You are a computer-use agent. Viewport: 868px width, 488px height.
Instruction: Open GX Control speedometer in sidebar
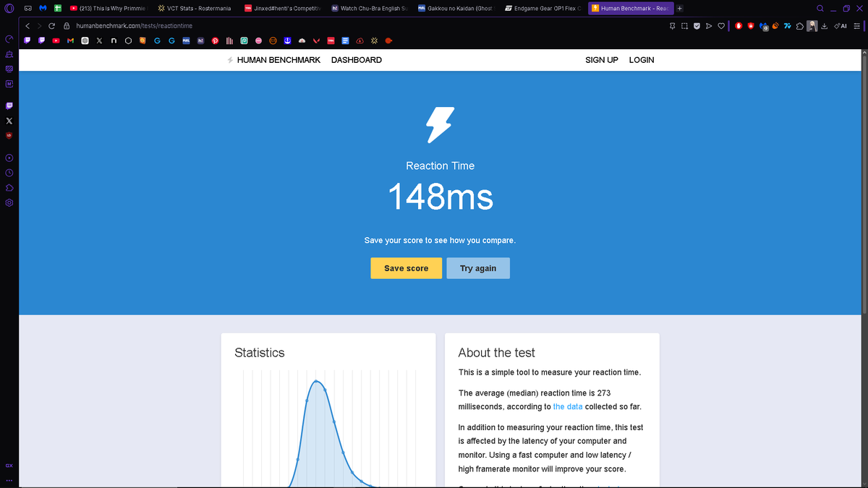9,39
